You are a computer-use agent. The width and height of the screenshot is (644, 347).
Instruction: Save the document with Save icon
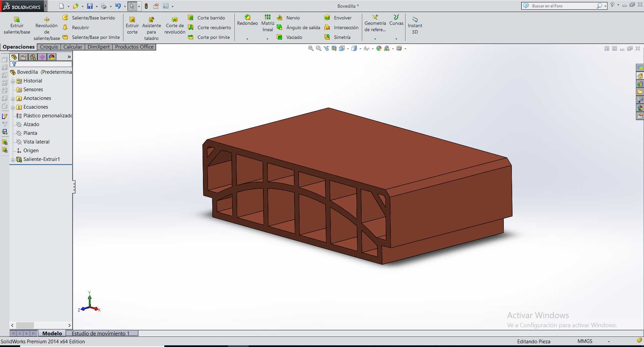point(90,6)
